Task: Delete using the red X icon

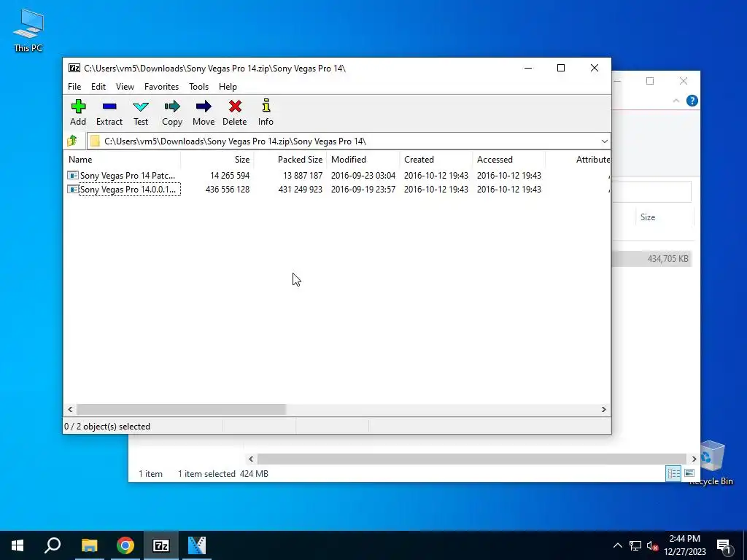Action: tap(235, 106)
